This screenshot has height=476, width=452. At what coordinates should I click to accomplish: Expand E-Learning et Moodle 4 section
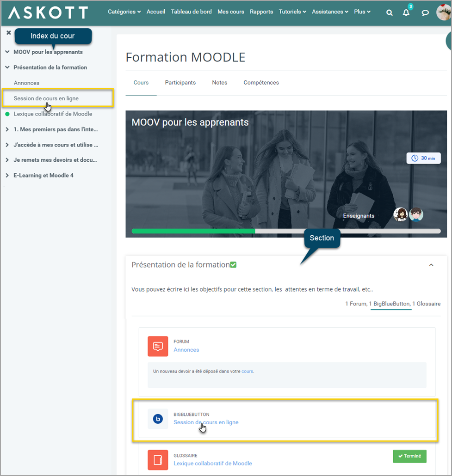click(x=7, y=176)
